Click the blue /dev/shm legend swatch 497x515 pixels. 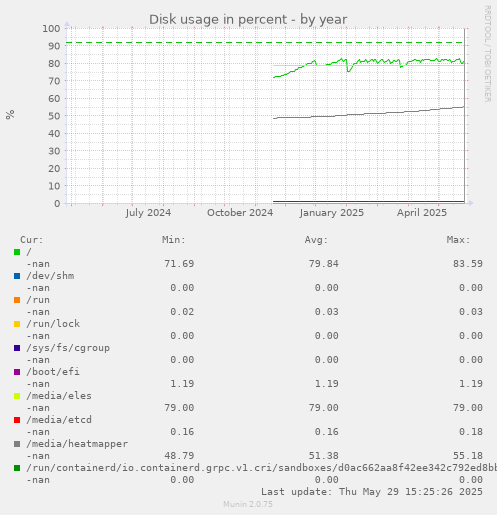(x=17, y=276)
